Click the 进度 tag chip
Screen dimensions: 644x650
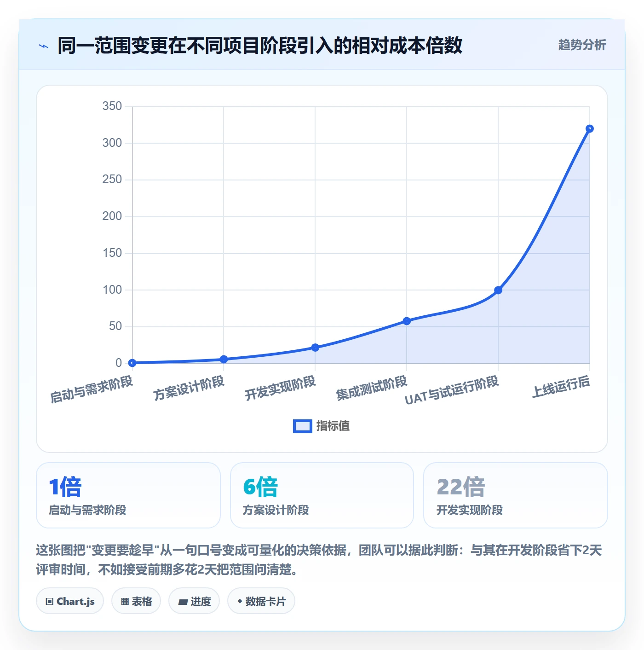tap(194, 601)
